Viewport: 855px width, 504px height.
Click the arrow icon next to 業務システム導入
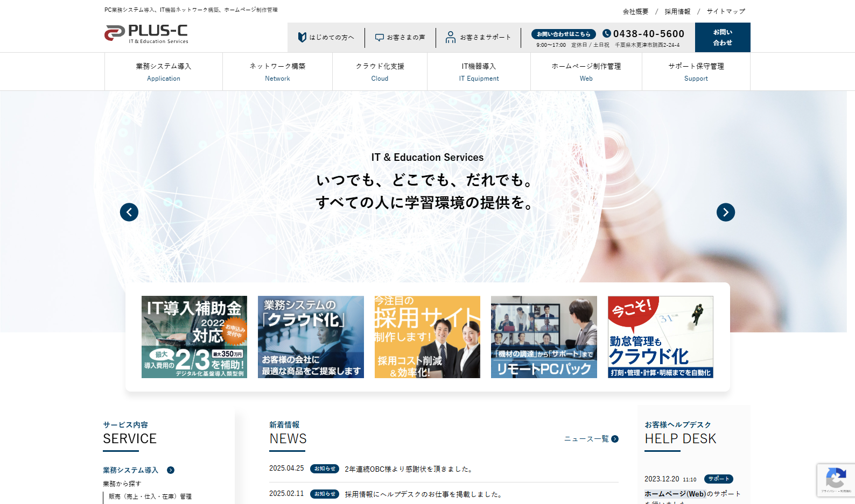click(171, 470)
